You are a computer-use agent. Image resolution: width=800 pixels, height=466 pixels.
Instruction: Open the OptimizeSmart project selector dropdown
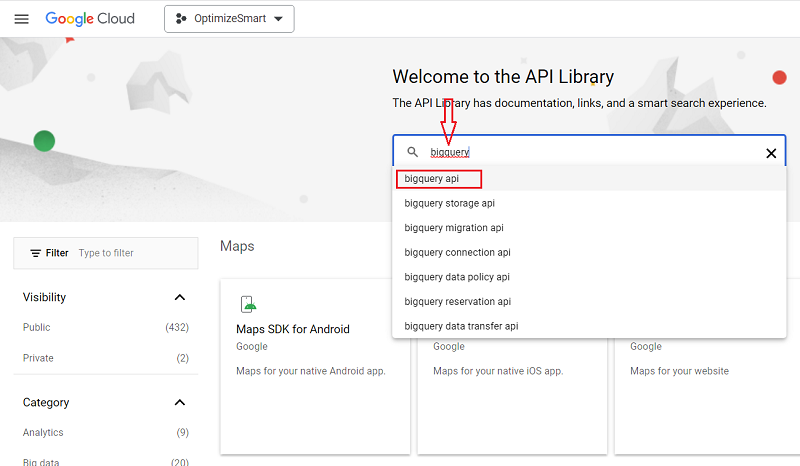[x=229, y=19]
